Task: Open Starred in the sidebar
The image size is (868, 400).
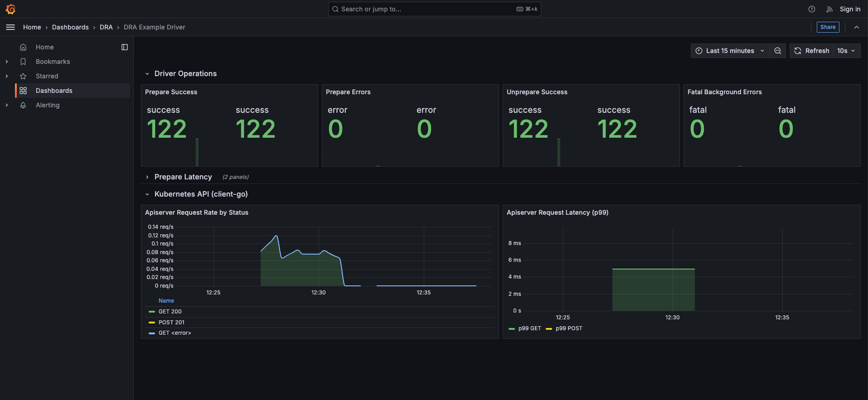Action: point(47,76)
